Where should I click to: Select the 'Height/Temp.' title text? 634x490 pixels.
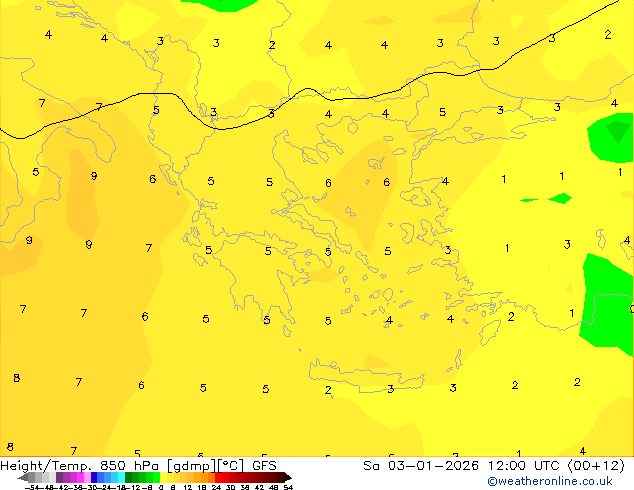pyautogui.click(x=46, y=466)
